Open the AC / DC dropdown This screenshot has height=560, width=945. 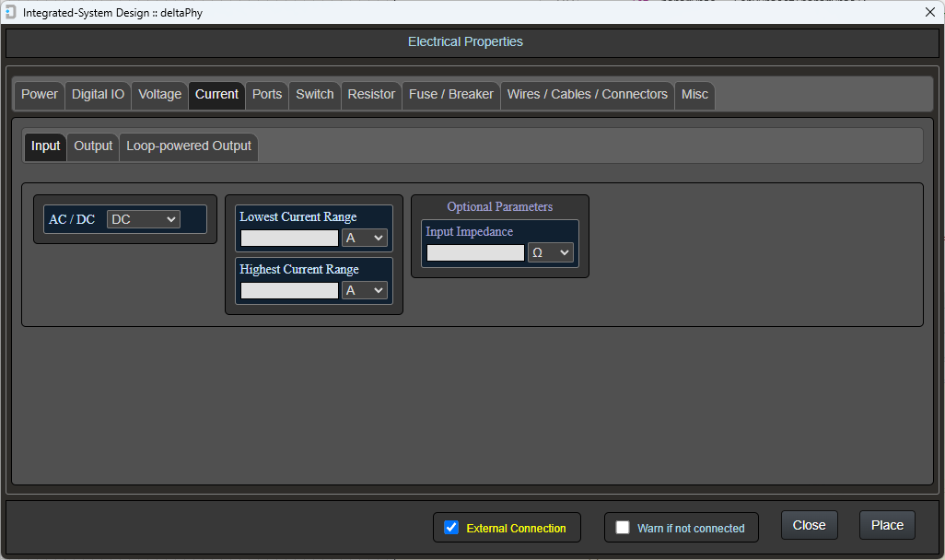[x=144, y=219]
